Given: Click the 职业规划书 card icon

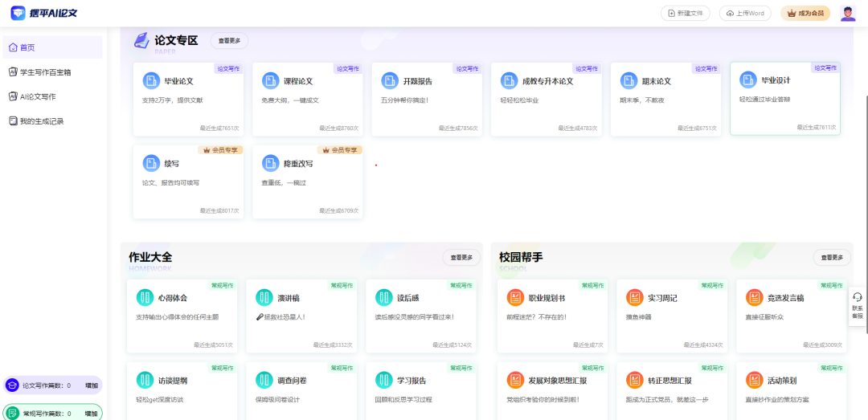Looking at the screenshot, I should [515, 298].
